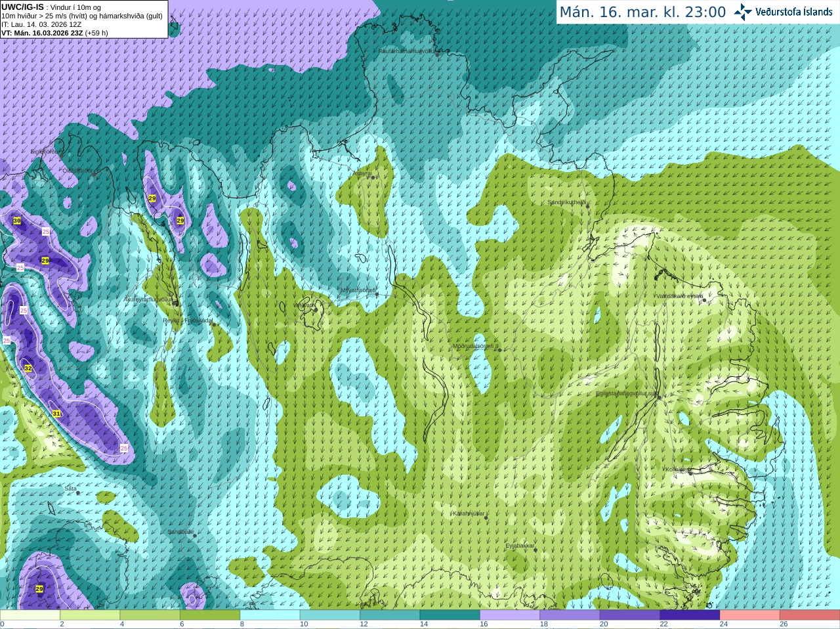Click the legend line about 10m hviður
The height and width of the screenshot is (629, 840).
point(82,16)
